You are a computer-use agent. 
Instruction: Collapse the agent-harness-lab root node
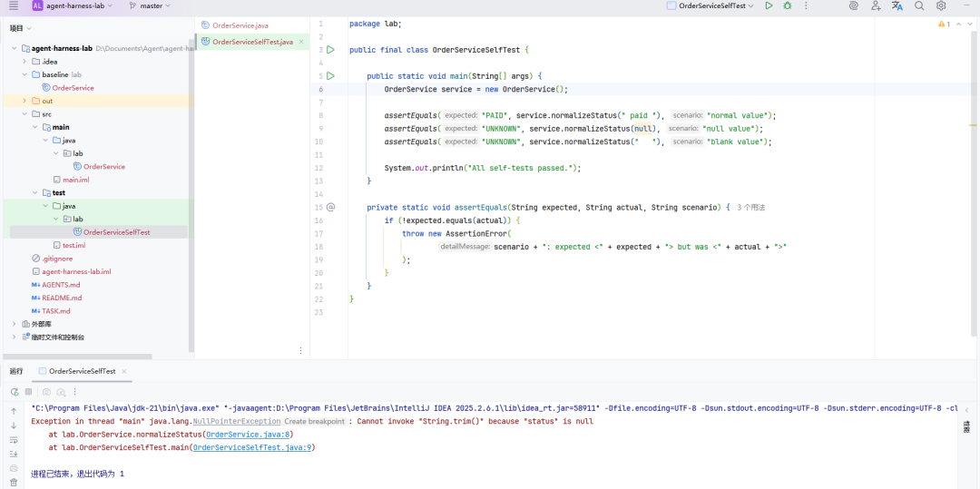click(x=14, y=48)
